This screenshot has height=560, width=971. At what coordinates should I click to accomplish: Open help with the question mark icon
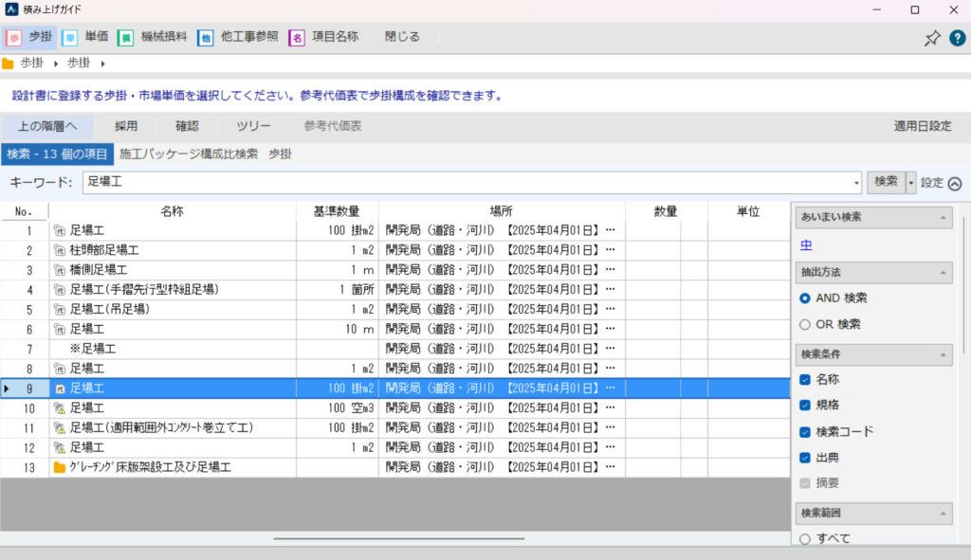coord(957,38)
